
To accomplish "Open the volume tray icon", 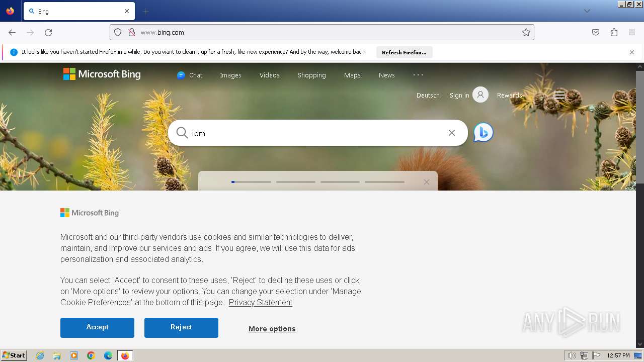I will click(x=572, y=355).
